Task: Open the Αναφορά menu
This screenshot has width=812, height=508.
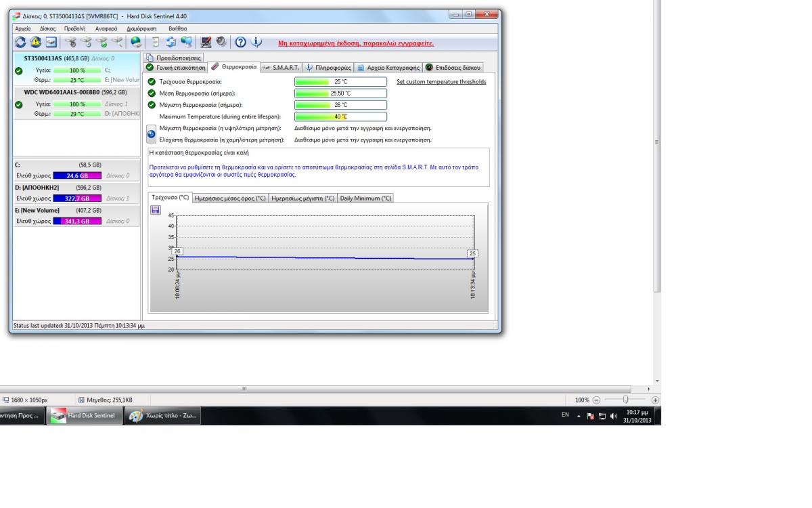Action: pos(106,28)
